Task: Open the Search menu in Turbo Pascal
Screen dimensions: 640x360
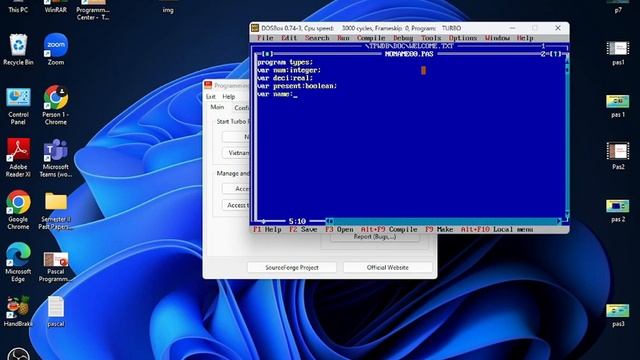Action: click(317, 38)
